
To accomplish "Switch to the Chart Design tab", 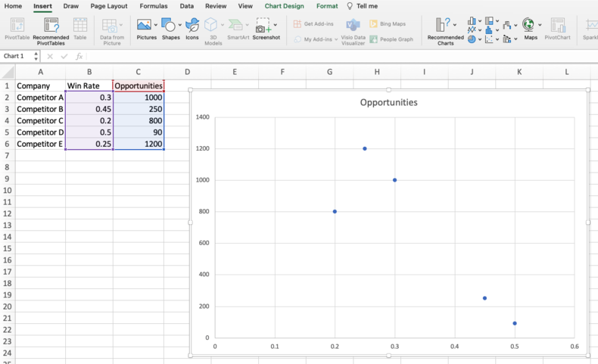I will coord(284,6).
